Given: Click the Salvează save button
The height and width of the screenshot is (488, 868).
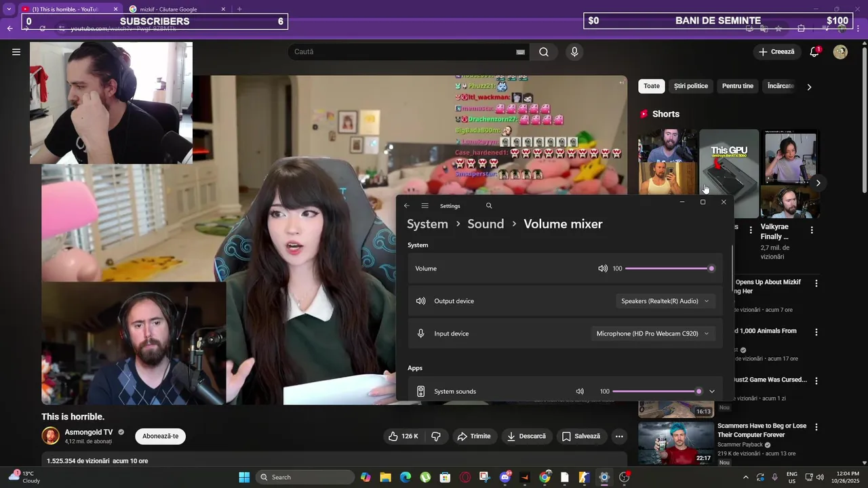Looking at the screenshot, I should point(580,436).
